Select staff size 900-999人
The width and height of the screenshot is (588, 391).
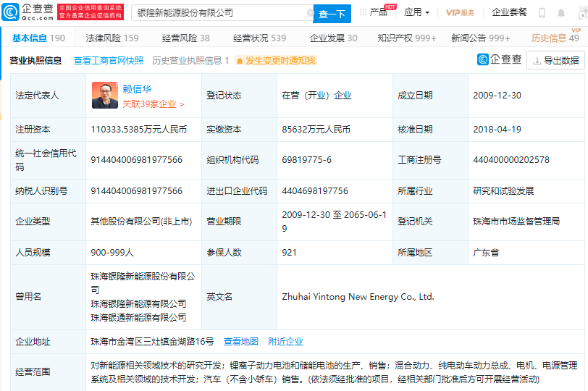tap(112, 252)
